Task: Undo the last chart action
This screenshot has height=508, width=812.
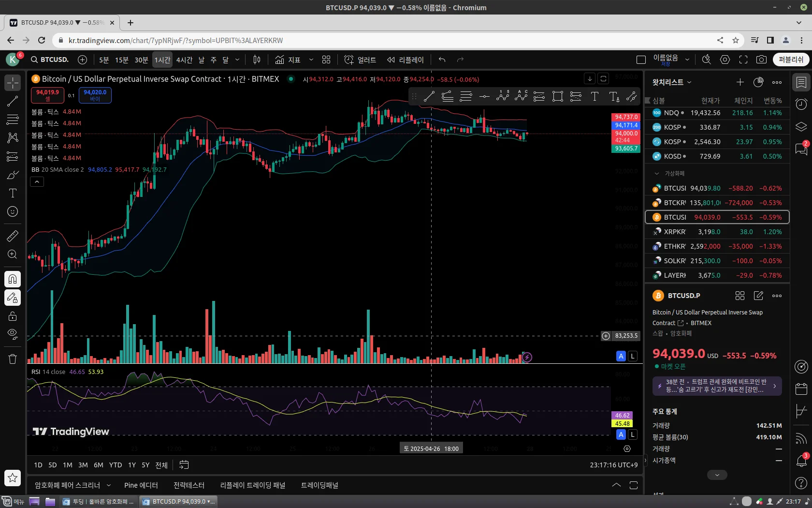Action: click(x=442, y=60)
